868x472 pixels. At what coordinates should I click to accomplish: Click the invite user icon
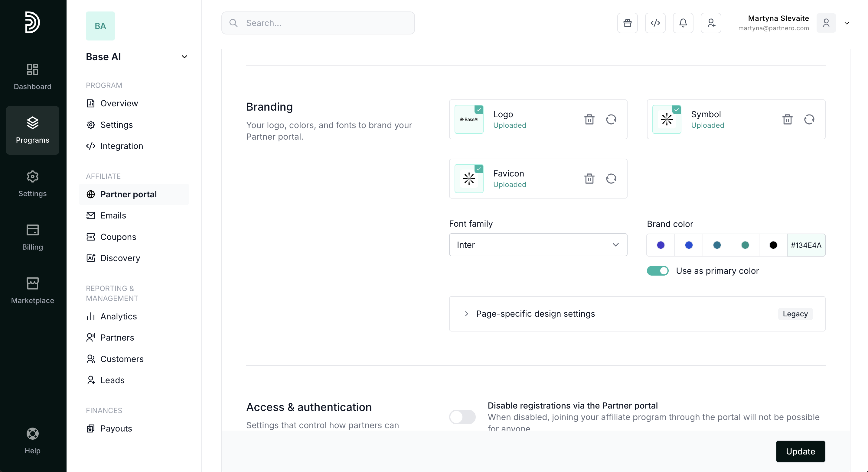pyautogui.click(x=711, y=23)
